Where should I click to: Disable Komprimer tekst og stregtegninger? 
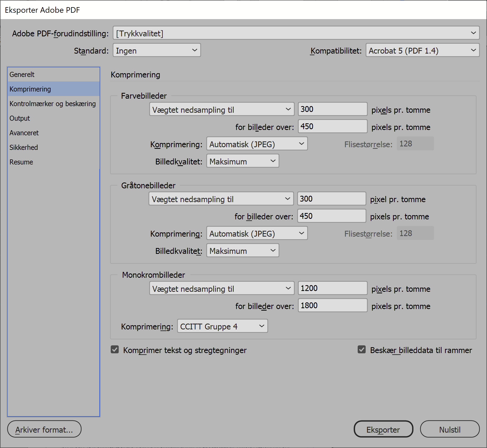(115, 350)
